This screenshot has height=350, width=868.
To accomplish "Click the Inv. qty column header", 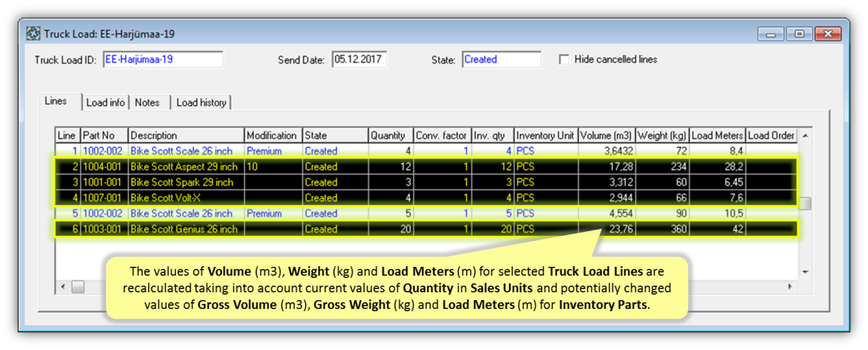I will (x=493, y=135).
